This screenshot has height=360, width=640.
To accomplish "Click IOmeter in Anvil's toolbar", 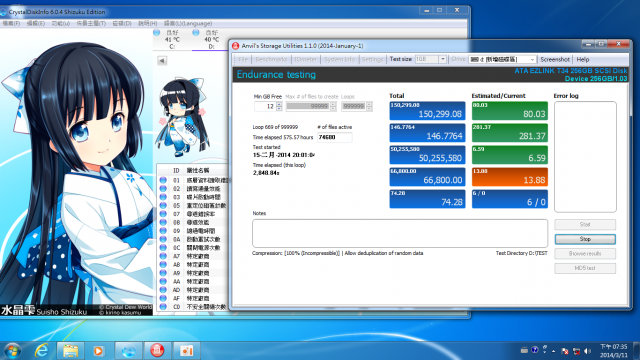I will (305, 60).
